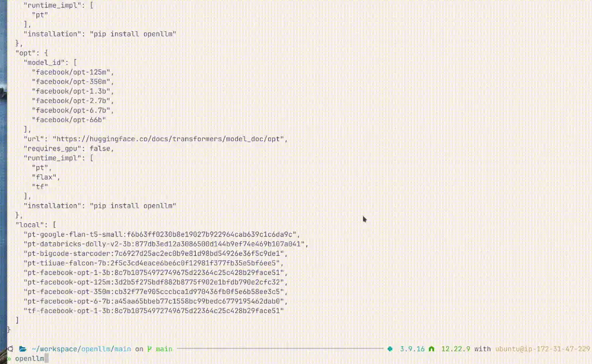The height and width of the screenshot is (364, 592).
Task: Click the "opt": { key line
Action: [32, 53]
